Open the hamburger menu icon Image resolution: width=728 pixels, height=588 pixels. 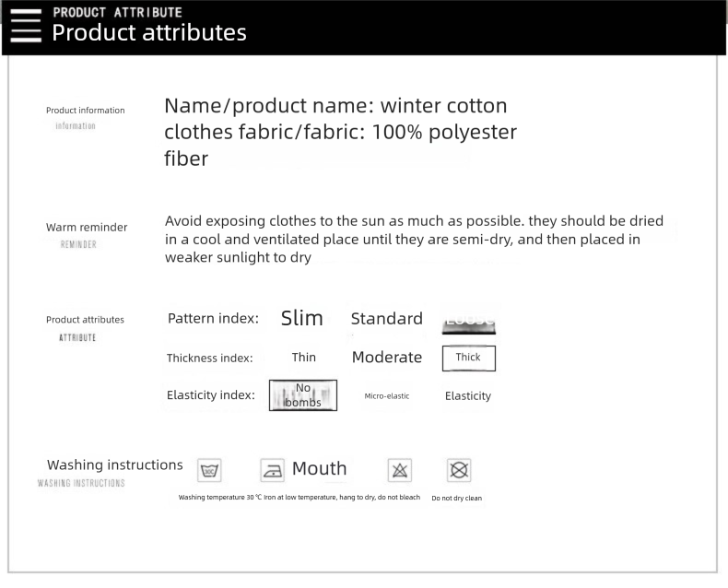tap(26, 25)
